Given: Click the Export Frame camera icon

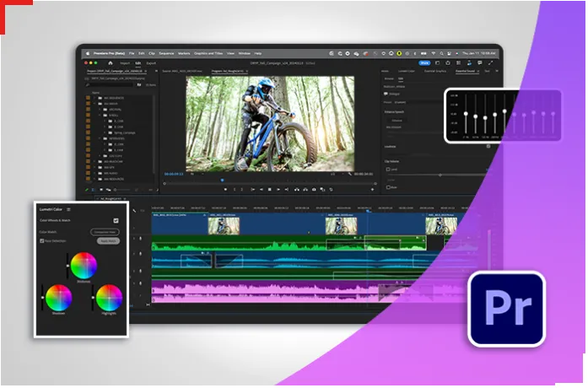Looking at the screenshot, I should coord(314,190).
